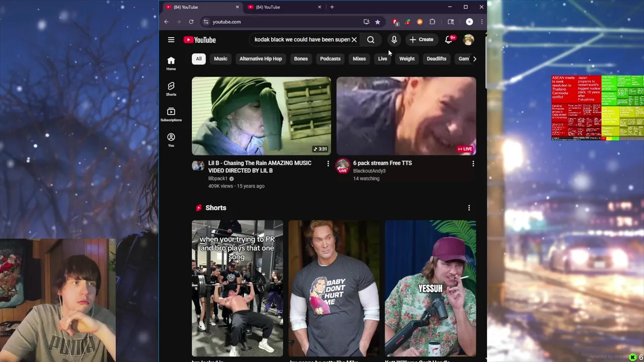Reload the YouTube page
The height and width of the screenshot is (362, 644).
pos(191,22)
